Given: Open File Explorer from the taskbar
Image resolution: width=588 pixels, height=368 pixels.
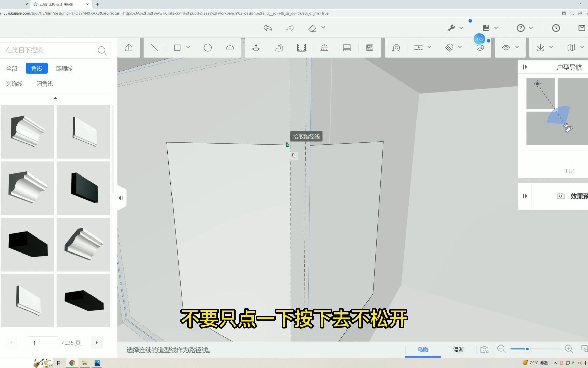Looking at the screenshot, I should [85, 363].
